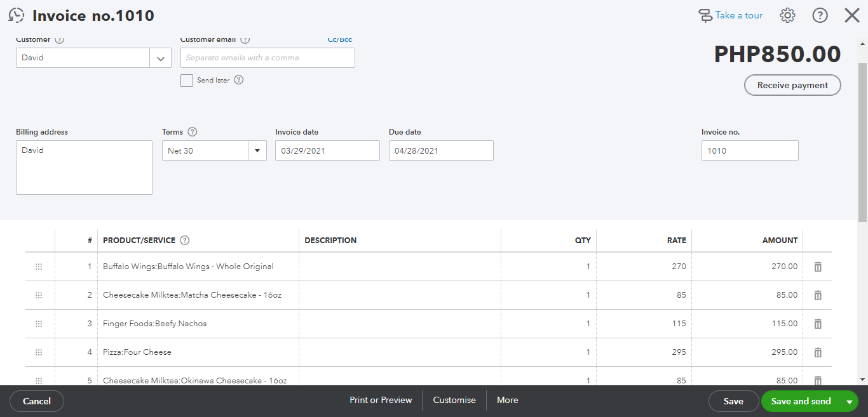Click the quantity cell for Beefy Nachos
The height and width of the screenshot is (417, 868).
549,324
